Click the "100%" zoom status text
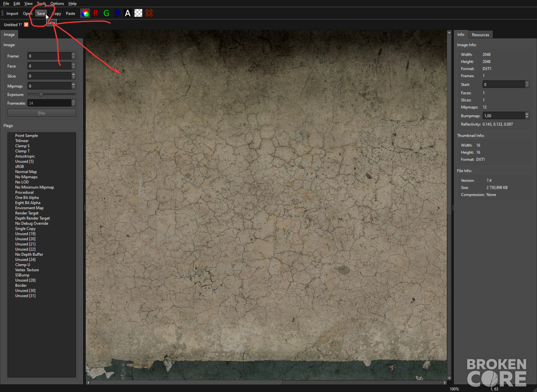537x392 pixels. 454,389
